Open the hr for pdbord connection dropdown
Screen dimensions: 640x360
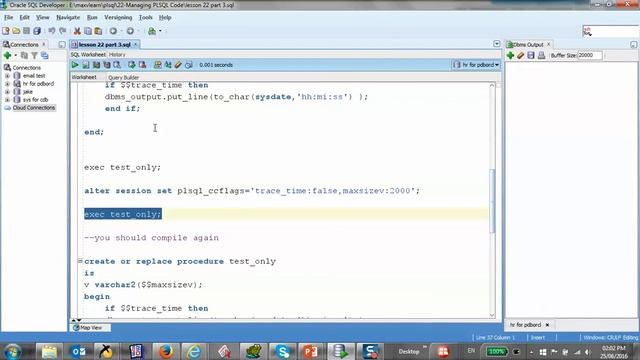(x=476, y=65)
